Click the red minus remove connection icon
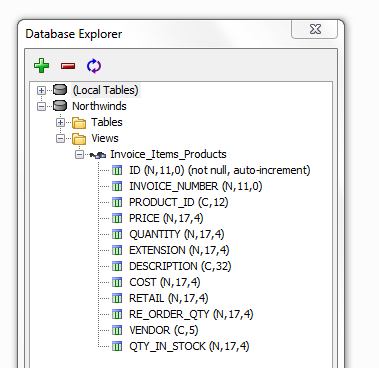 click(x=68, y=66)
